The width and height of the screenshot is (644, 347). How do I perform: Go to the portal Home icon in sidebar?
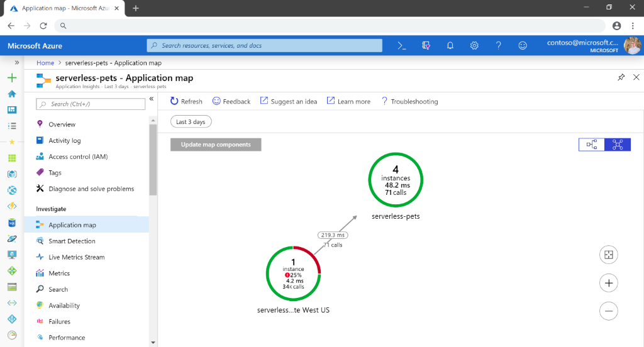pyautogui.click(x=12, y=94)
